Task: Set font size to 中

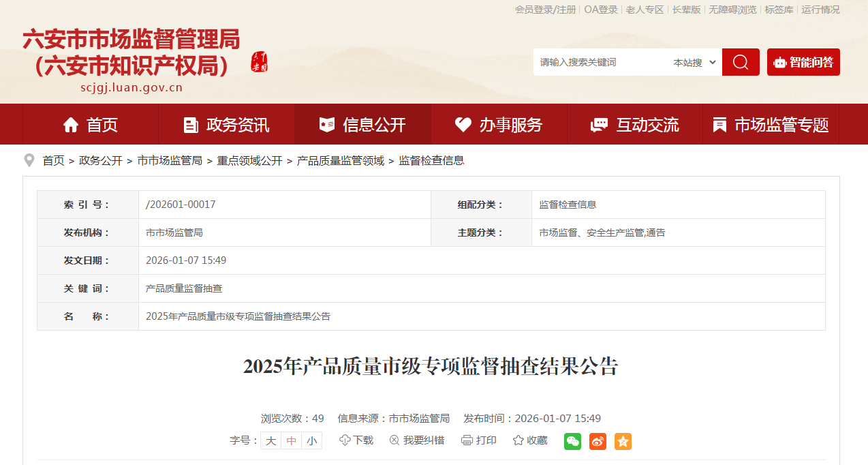Action: point(291,440)
